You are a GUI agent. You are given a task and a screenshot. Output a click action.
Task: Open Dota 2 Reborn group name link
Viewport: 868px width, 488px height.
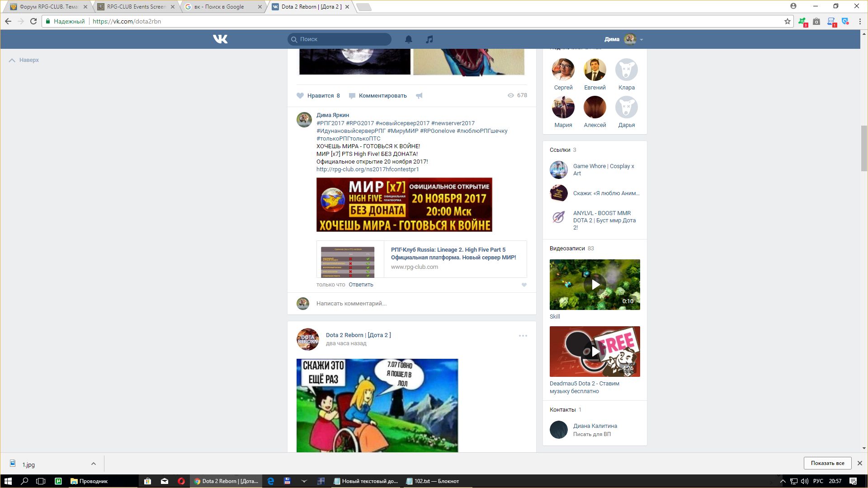(358, 335)
